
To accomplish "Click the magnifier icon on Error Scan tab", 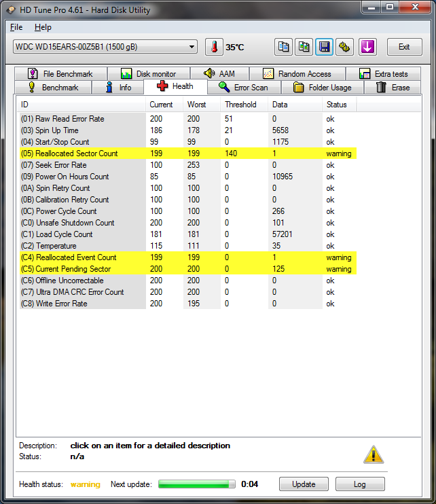I will click(223, 87).
